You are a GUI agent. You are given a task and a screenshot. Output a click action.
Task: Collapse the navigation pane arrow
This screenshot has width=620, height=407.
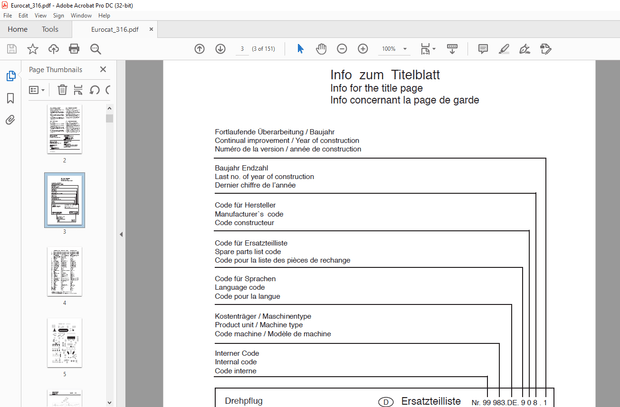(x=121, y=234)
